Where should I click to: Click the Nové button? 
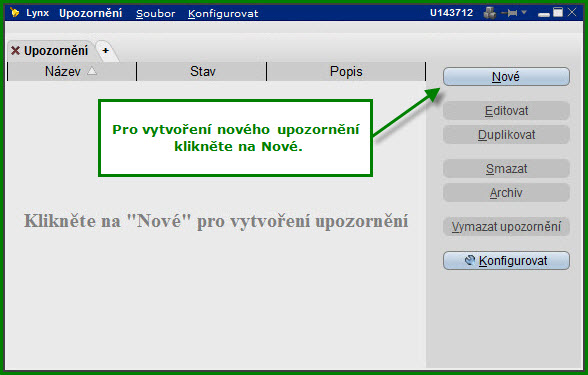pyautogui.click(x=506, y=77)
